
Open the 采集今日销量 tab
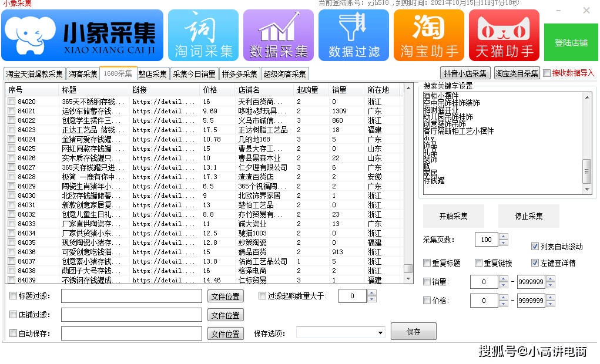point(194,74)
